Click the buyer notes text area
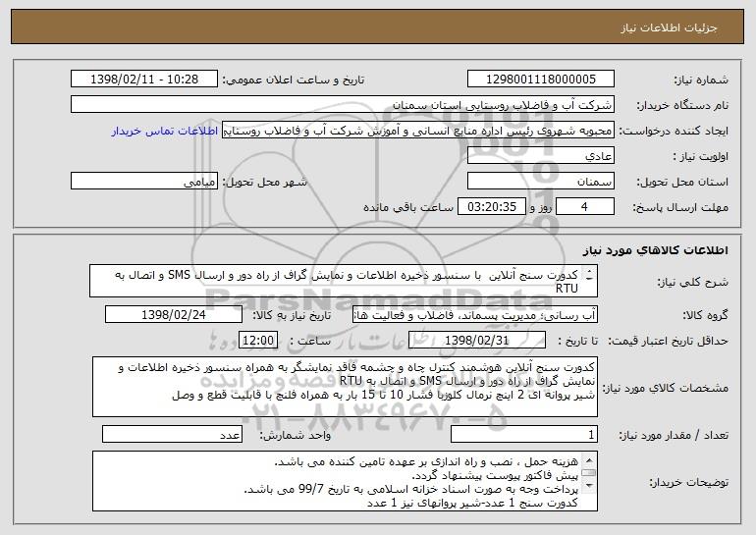The image size is (756, 535). [x=345, y=481]
